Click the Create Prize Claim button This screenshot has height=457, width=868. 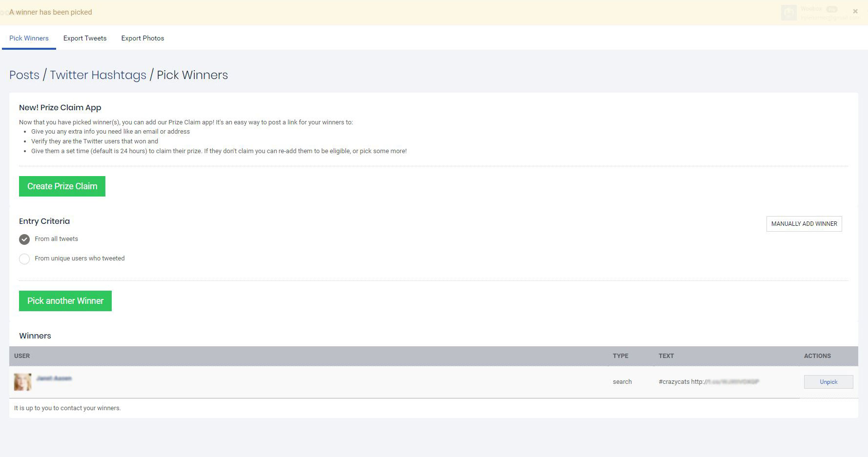coord(62,186)
